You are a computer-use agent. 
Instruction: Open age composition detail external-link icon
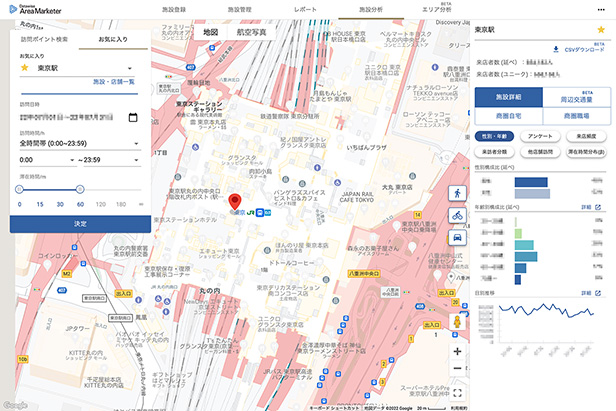click(598, 207)
